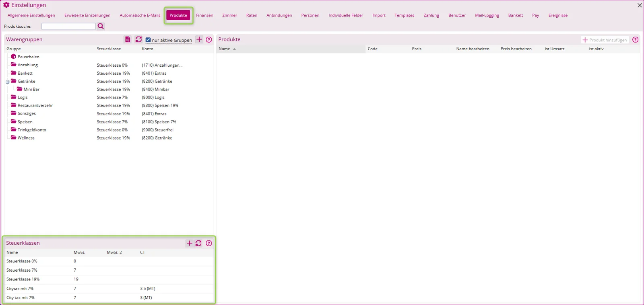Refresh the Warengruppen list

coord(138,39)
